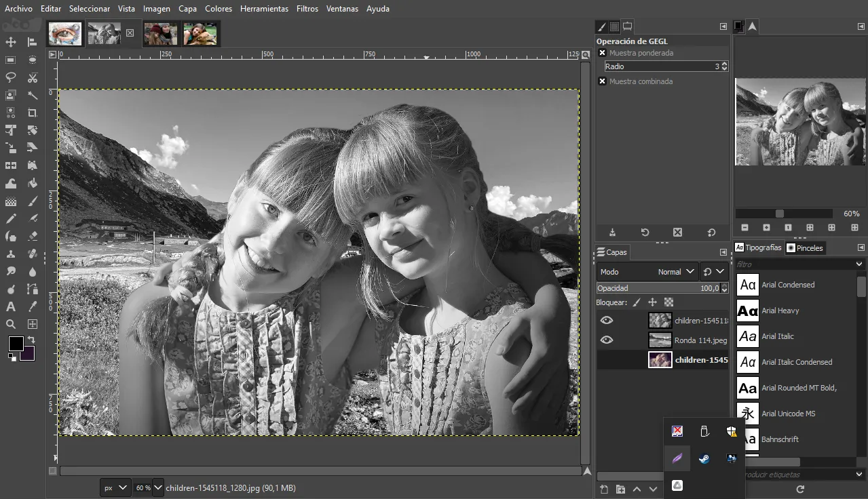Select the Fuzzy Select magic wand tool
The width and height of the screenshot is (868, 499).
pyautogui.click(x=33, y=95)
